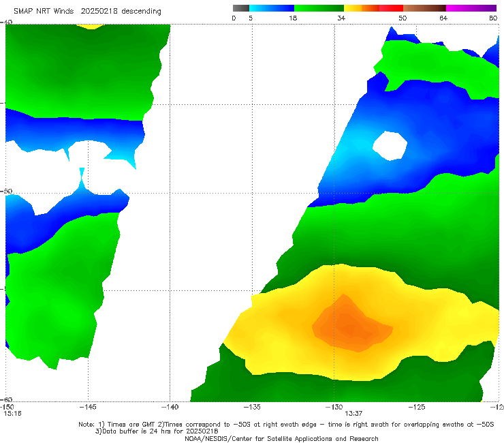Click the small yellow patch atop the left swath
The image size is (504, 443).
tap(92, 27)
